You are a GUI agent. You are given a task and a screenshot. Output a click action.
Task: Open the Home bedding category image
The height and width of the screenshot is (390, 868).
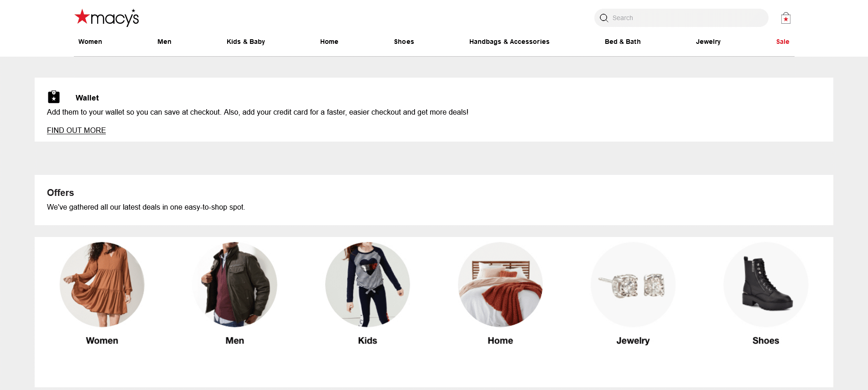tap(500, 285)
